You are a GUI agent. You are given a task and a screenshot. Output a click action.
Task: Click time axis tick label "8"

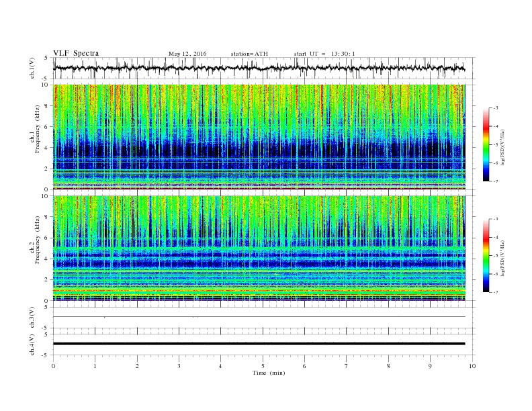coord(388,366)
